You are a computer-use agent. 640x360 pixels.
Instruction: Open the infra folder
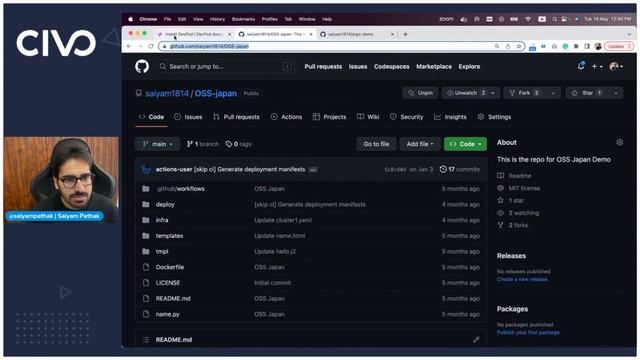[162, 220]
